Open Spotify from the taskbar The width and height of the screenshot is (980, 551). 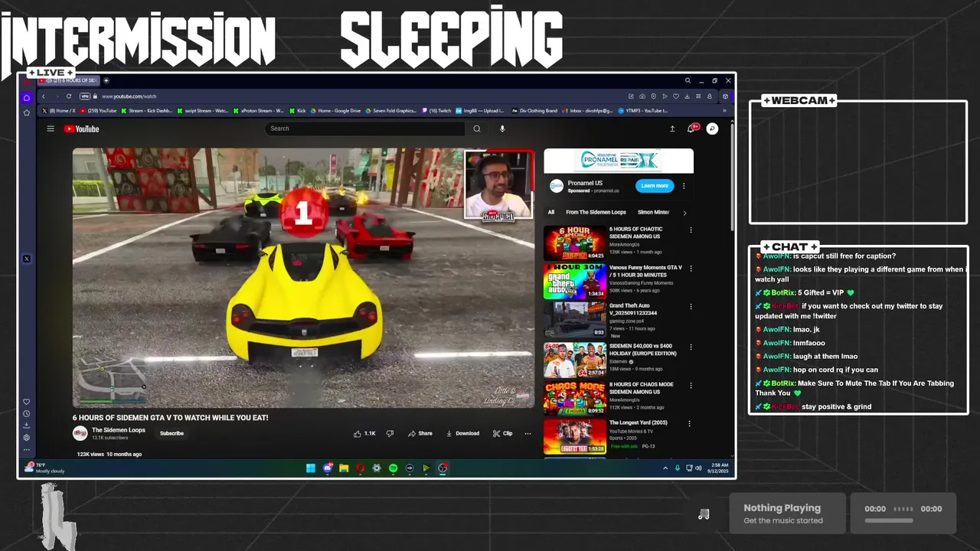393,468
